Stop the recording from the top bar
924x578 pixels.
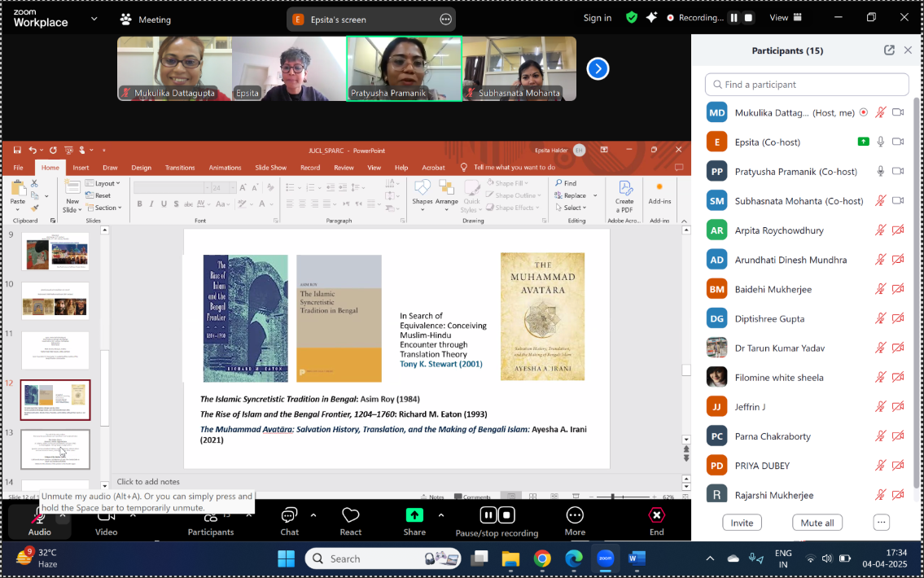748,18
